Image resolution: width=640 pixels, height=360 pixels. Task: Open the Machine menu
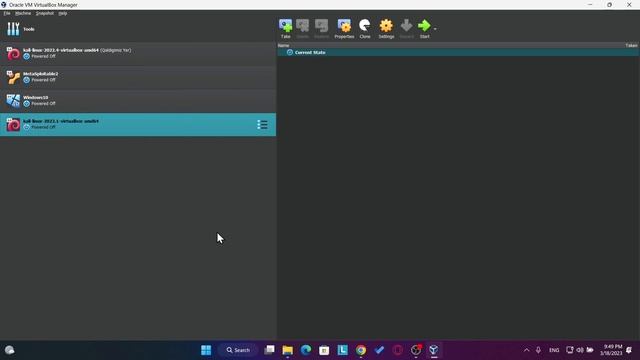point(23,13)
